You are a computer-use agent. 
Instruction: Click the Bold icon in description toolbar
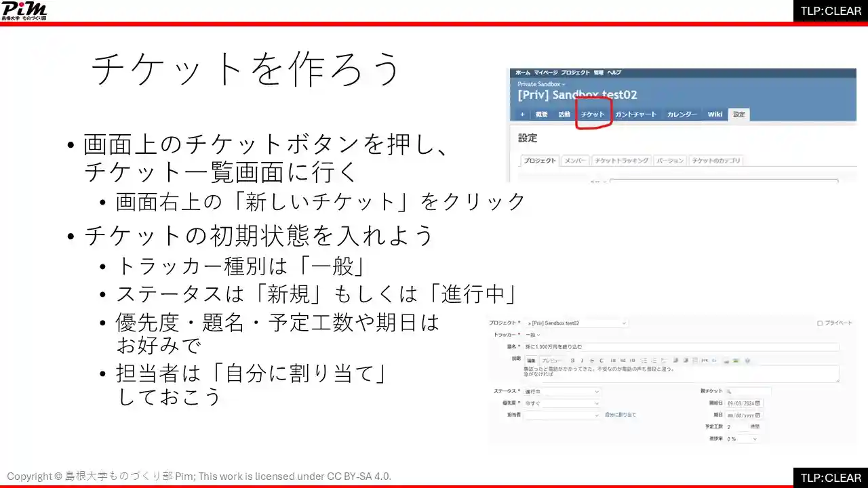pyautogui.click(x=573, y=360)
